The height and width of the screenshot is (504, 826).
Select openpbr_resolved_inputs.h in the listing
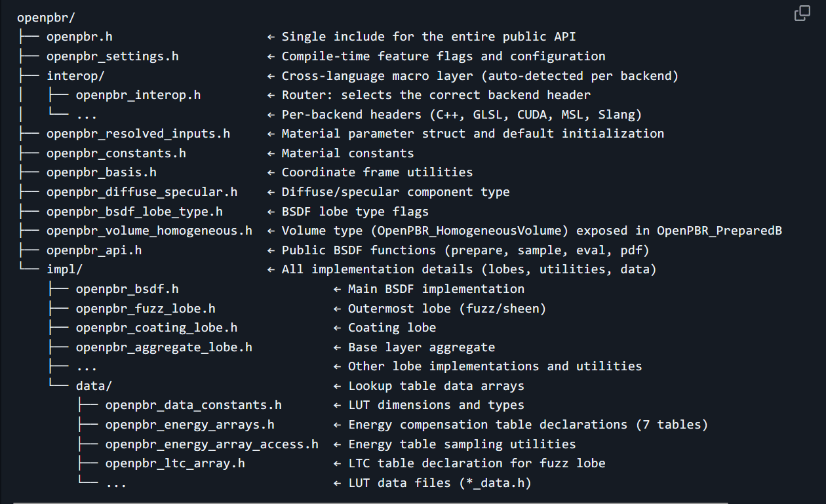(x=138, y=134)
